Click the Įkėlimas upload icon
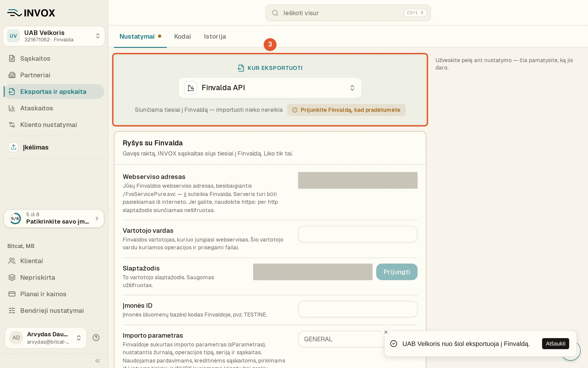The image size is (588, 368). tap(13, 147)
